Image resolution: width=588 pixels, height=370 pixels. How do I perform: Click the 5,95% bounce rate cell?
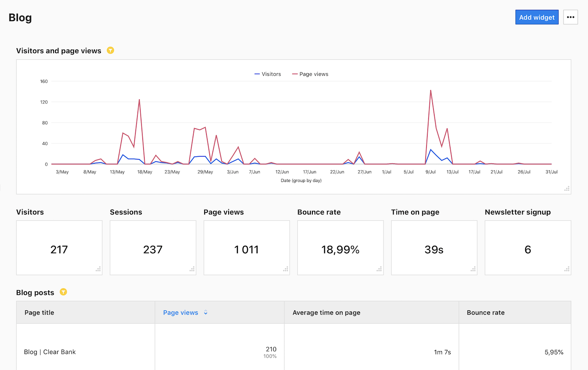554,352
